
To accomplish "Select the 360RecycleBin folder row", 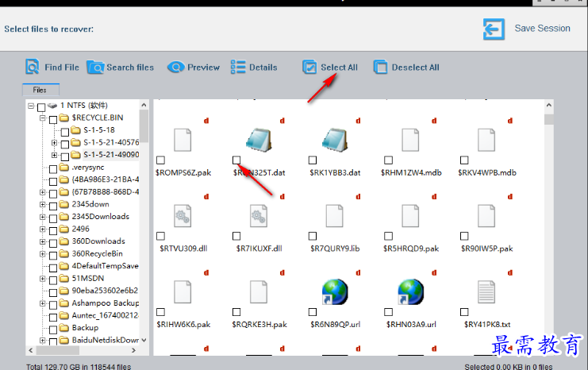I will pyautogui.click(x=97, y=253).
